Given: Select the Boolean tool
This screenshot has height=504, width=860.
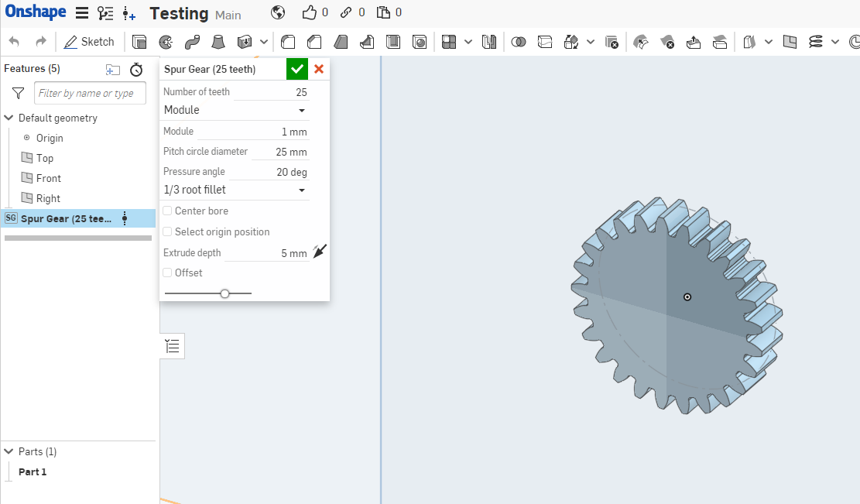Looking at the screenshot, I should coord(519,42).
